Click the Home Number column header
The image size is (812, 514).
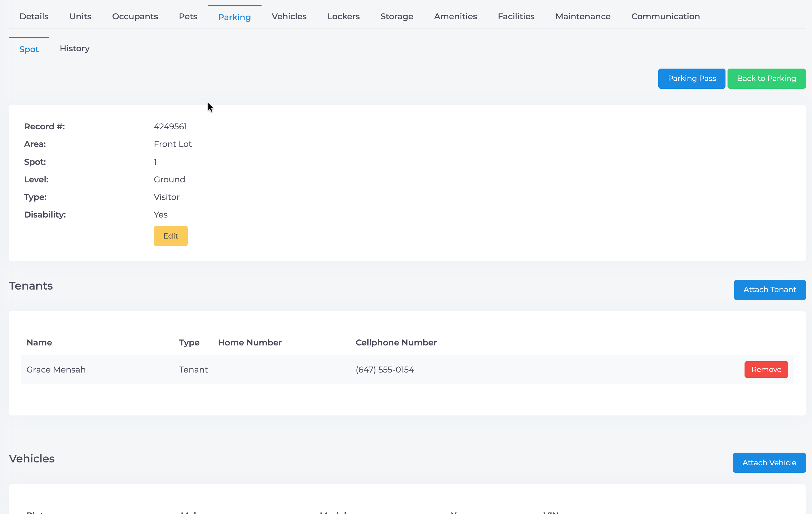(x=249, y=343)
